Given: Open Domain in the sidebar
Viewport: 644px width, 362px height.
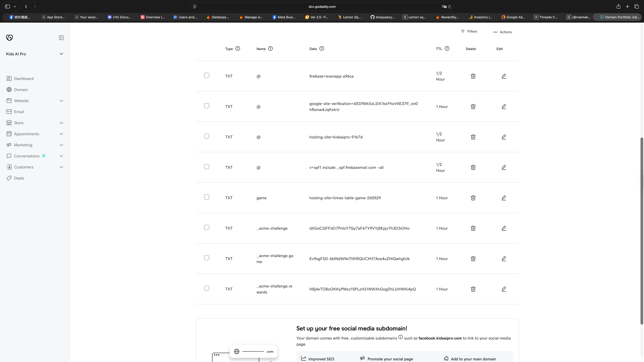Looking at the screenshot, I should pyautogui.click(x=17, y=90).
